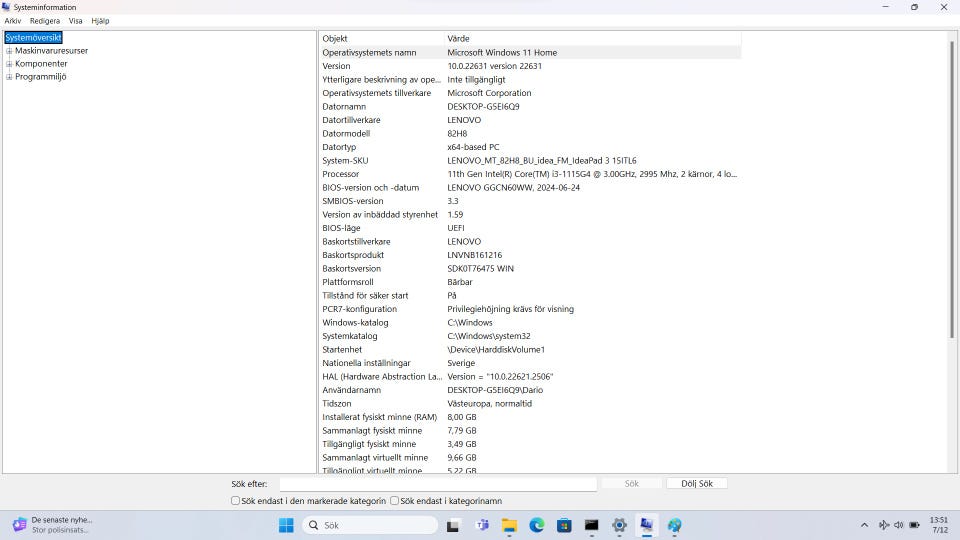
Task: Enable 'Sök endast i kategorinamn' checkbox
Action: coord(395,501)
